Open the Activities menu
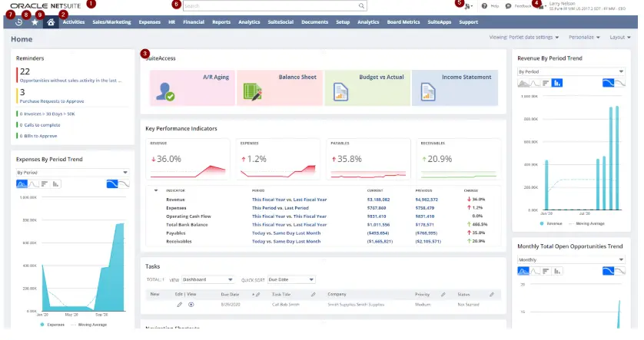Viewport: 644px width, 340px height. click(74, 22)
